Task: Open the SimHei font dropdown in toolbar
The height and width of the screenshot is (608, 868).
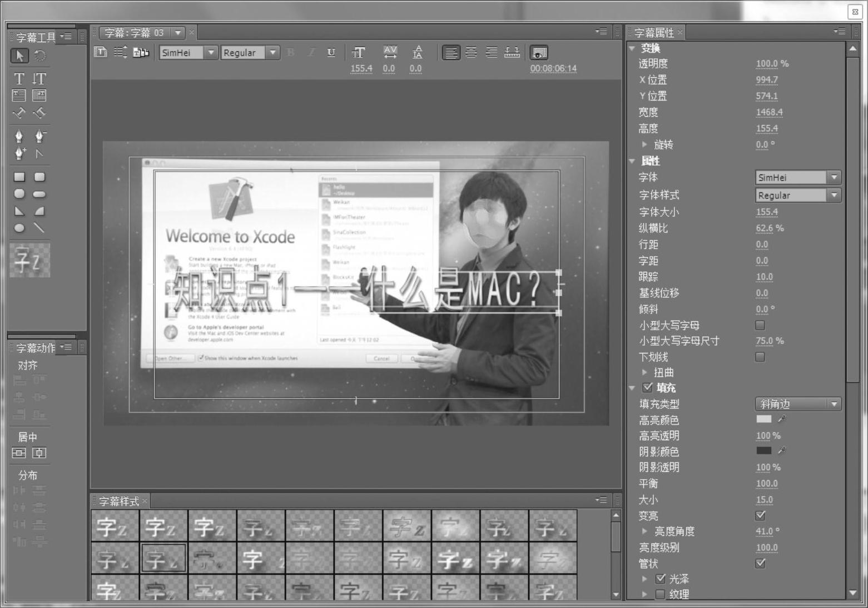Action: (211, 53)
